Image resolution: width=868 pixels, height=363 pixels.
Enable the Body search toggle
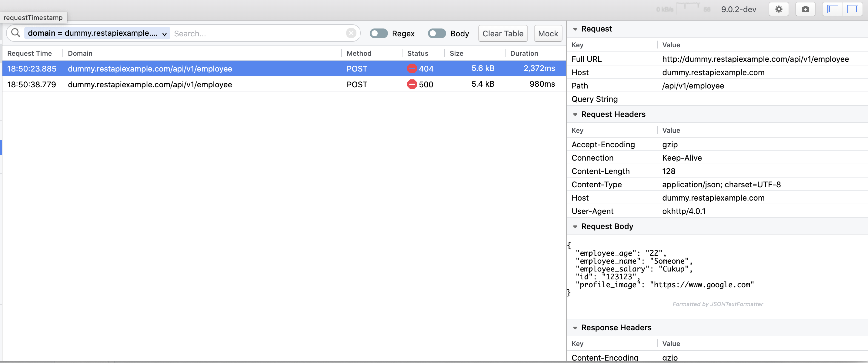[x=437, y=33]
